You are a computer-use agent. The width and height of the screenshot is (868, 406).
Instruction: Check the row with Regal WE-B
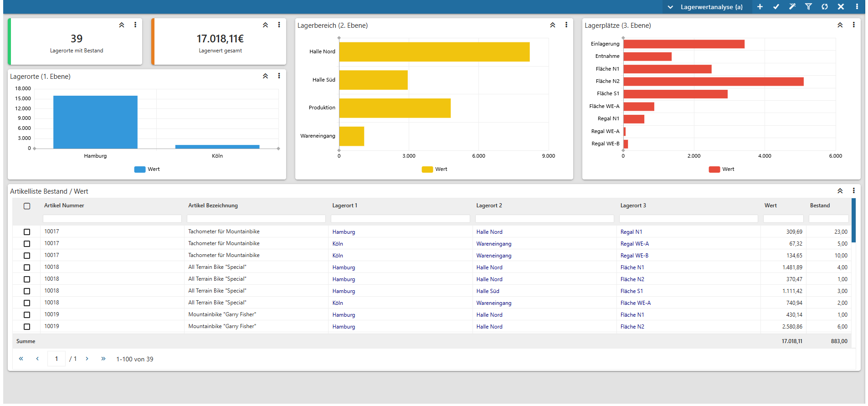coord(27,256)
